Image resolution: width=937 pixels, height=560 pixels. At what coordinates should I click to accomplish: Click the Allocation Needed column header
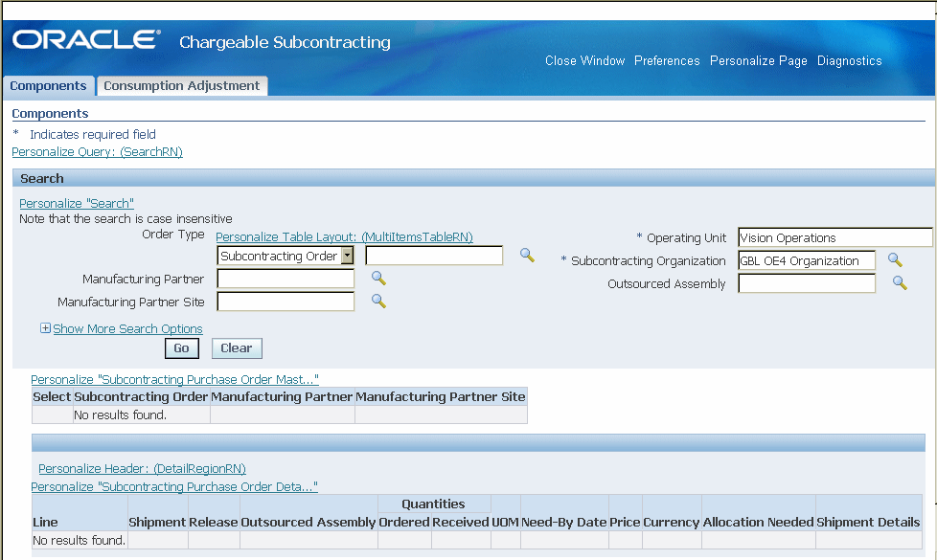pyautogui.click(x=759, y=522)
